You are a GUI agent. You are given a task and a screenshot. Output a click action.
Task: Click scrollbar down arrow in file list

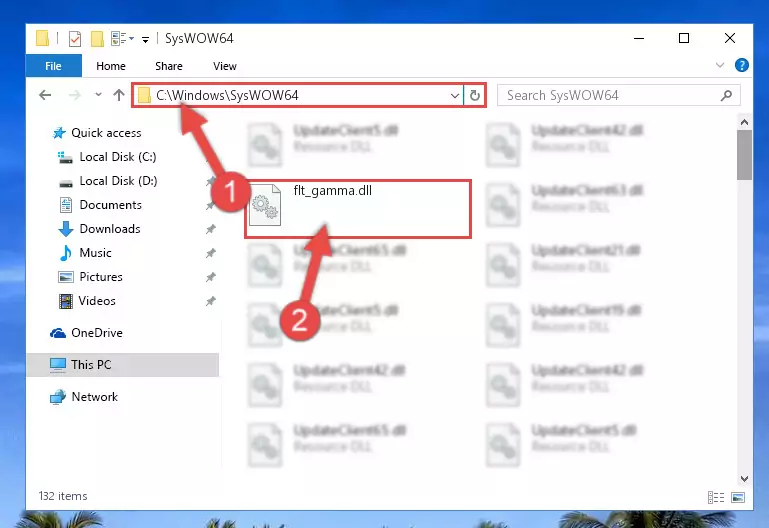click(x=744, y=478)
